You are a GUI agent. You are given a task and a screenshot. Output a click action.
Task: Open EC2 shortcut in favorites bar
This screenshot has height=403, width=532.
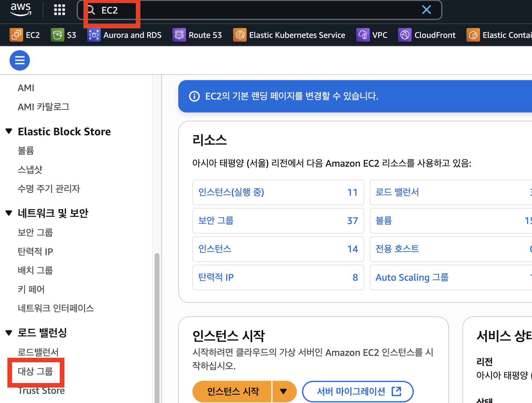[25, 35]
